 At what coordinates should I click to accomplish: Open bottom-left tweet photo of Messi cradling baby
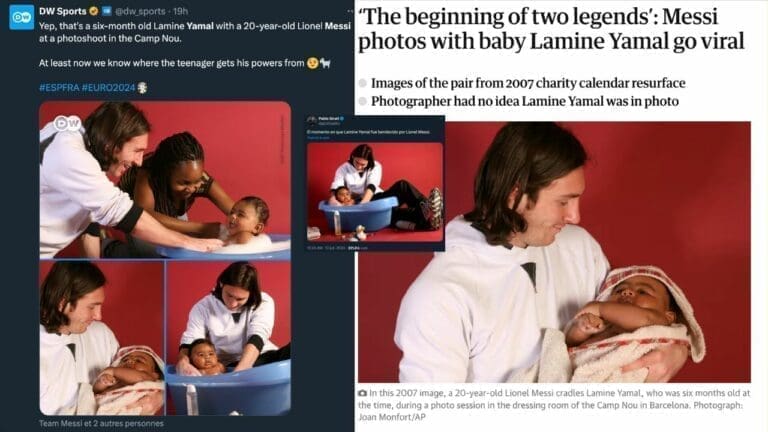[102, 338]
